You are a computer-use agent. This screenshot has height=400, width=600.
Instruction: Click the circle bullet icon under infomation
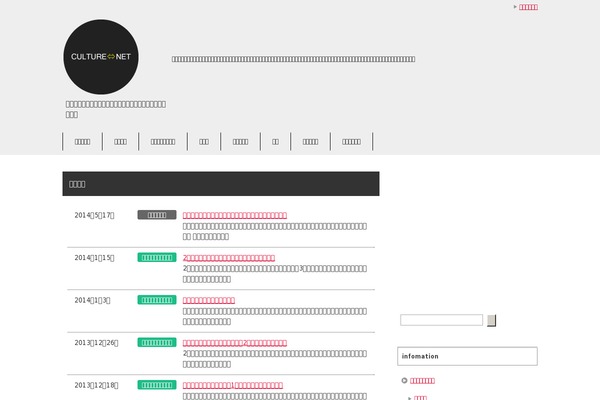(404, 380)
